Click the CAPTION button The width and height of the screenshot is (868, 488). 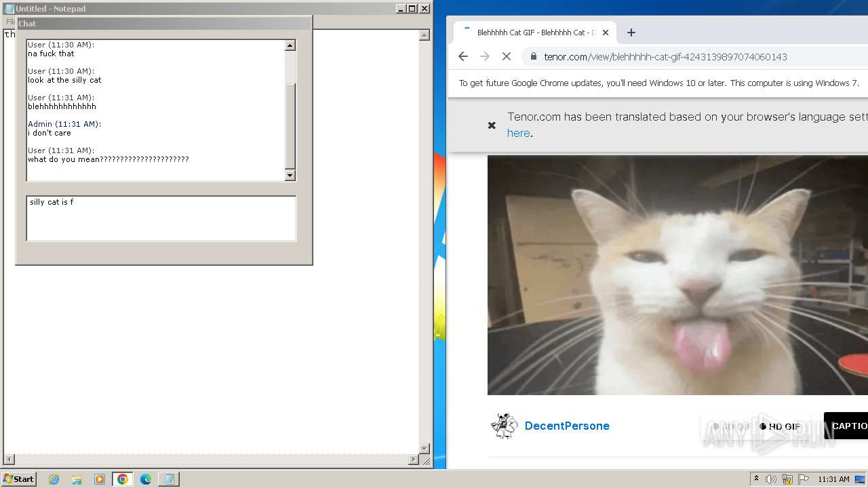pyautogui.click(x=846, y=426)
